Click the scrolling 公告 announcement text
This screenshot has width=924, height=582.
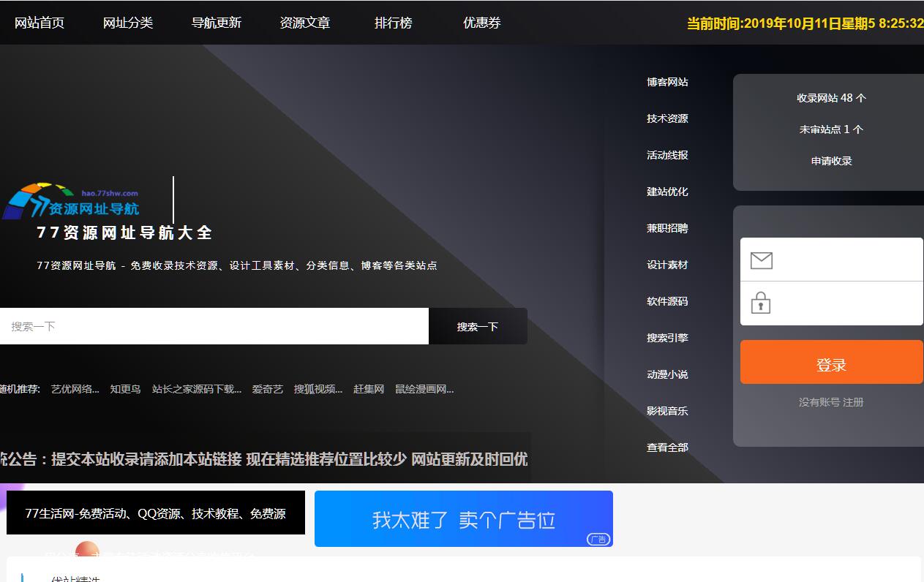pos(263,459)
